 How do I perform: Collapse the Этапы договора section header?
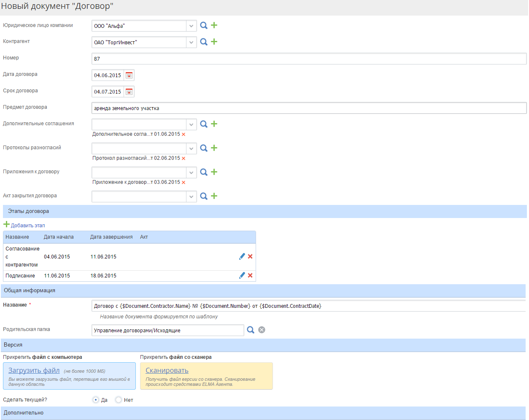(28, 211)
